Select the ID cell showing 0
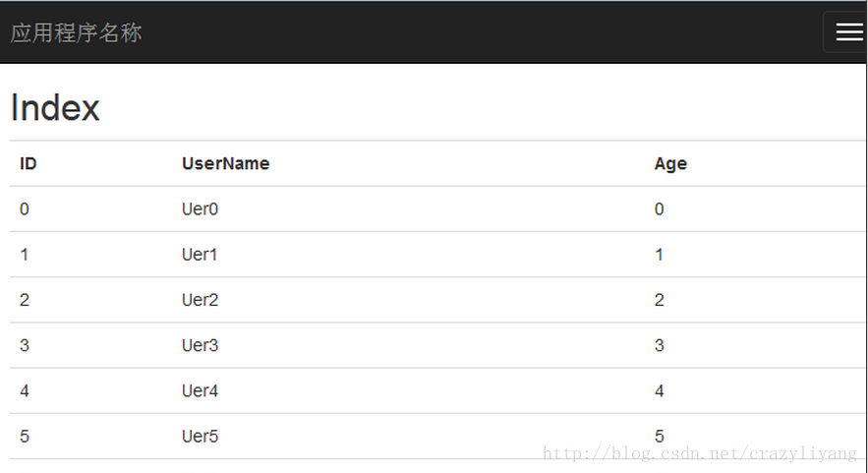 (25, 208)
